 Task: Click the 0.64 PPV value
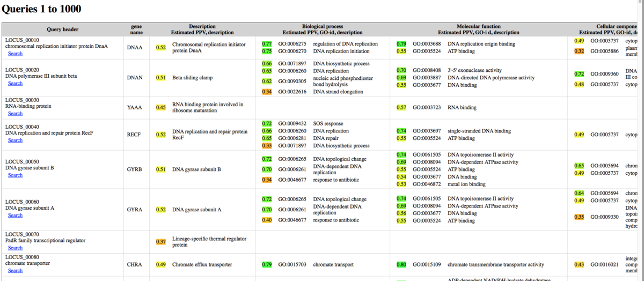(x=579, y=194)
